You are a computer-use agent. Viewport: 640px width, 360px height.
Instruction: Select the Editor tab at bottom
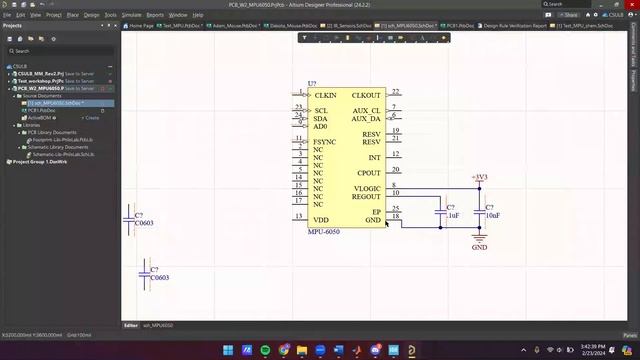(x=131, y=325)
